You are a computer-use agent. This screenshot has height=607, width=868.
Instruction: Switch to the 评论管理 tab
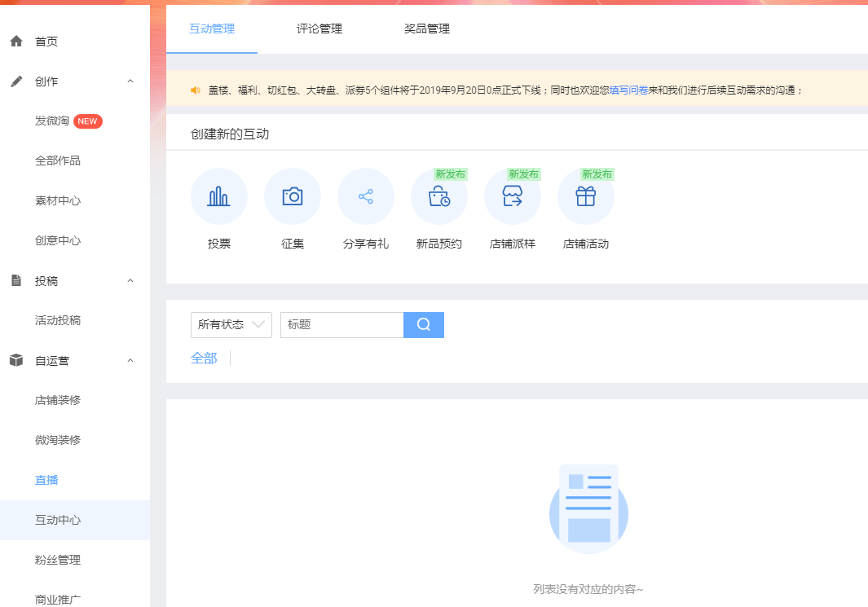click(x=319, y=29)
